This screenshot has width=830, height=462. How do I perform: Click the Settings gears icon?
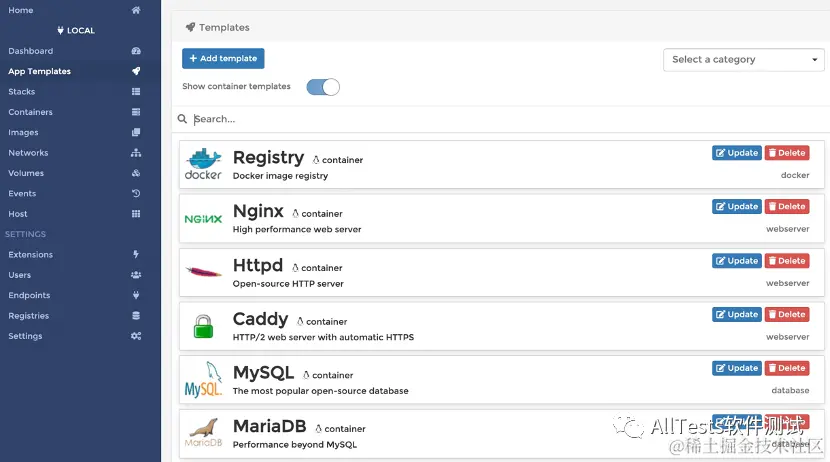point(136,336)
